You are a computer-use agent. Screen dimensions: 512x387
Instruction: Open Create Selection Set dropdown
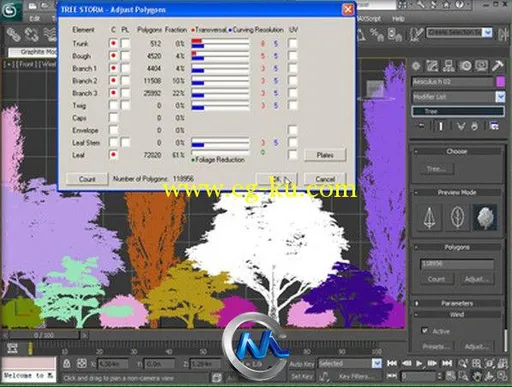point(488,32)
